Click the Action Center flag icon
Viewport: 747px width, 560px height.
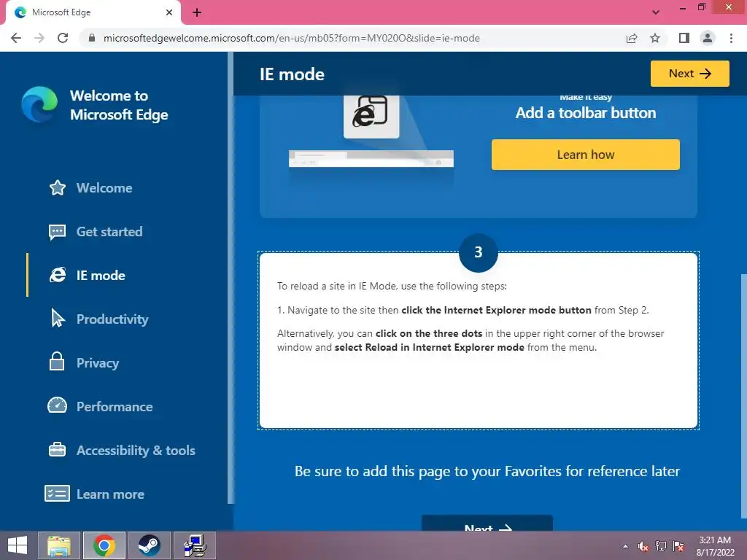678,546
